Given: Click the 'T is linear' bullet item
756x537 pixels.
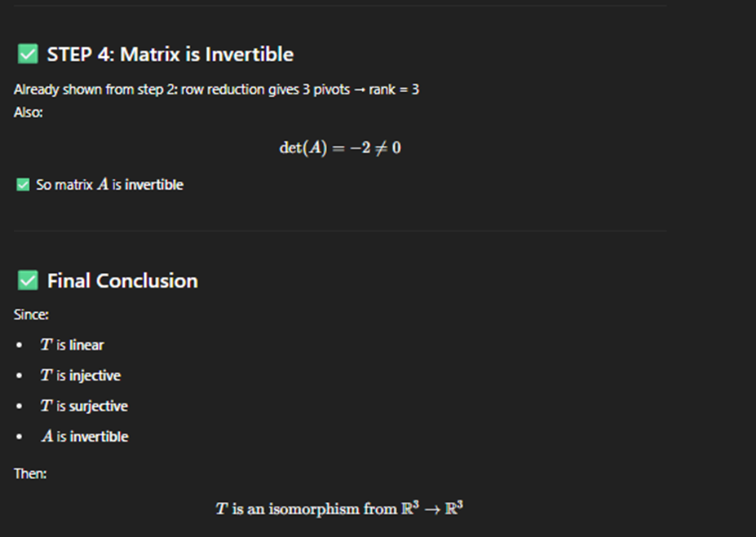Looking at the screenshot, I should point(72,345).
